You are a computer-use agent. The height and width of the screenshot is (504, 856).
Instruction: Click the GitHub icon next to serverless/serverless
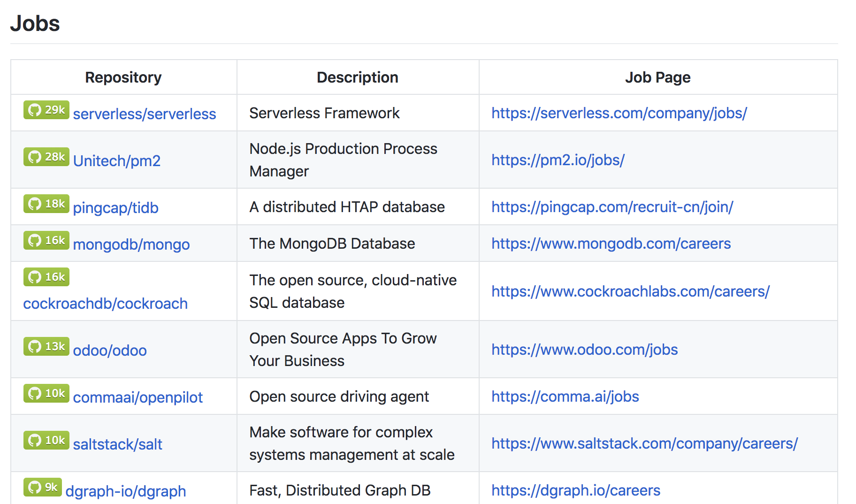point(35,111)
